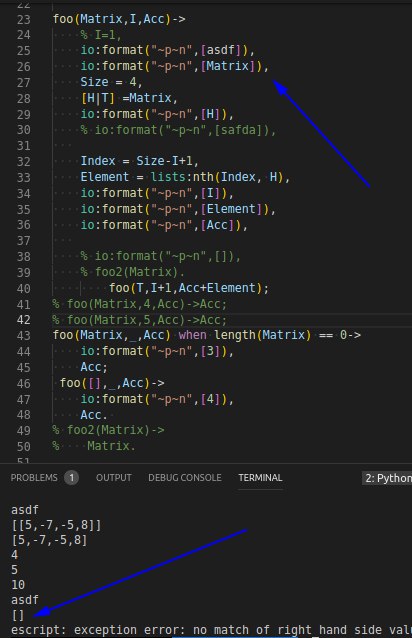Click the commented '% Matrix.' line 50
Image resolution: width=412 pixels, height=638 pixels.
click(x=94, y=446)
